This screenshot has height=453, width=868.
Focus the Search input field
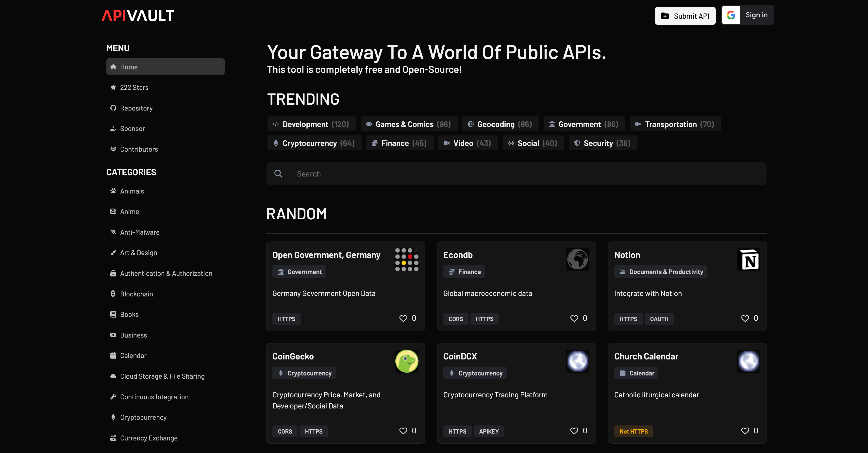(516, 174)
